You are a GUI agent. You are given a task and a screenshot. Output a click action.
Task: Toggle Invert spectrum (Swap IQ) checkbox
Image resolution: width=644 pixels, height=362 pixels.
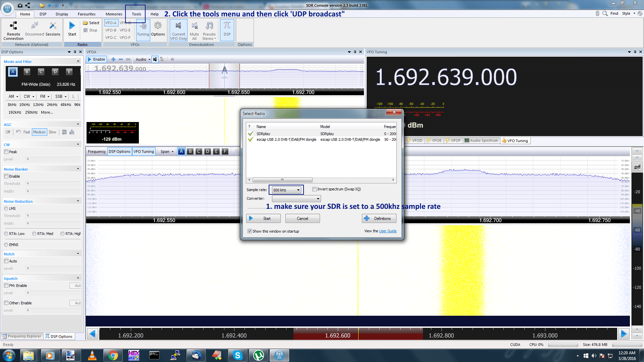click(x=314, y=189)
